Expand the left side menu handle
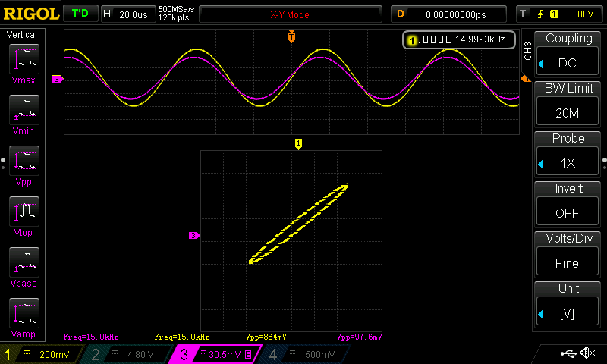The width and height of the screenshot is (607, 364). 3,163
